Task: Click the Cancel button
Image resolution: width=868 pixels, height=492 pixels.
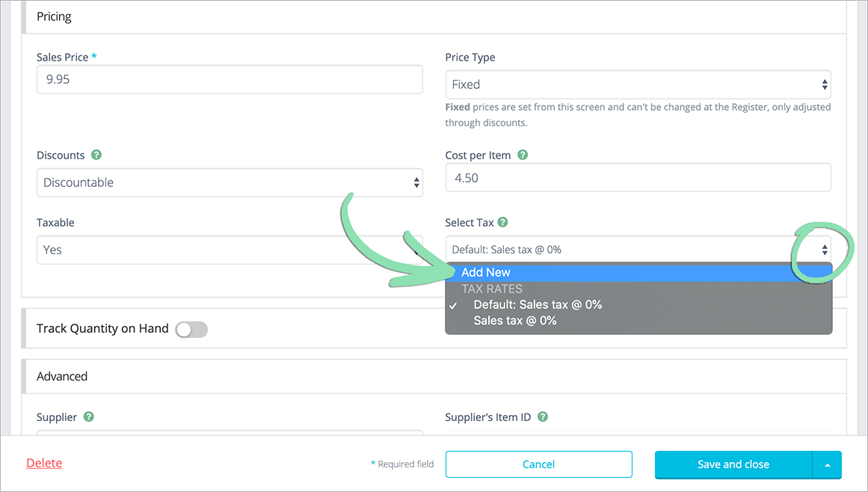Action: click(x=538, y=464)
